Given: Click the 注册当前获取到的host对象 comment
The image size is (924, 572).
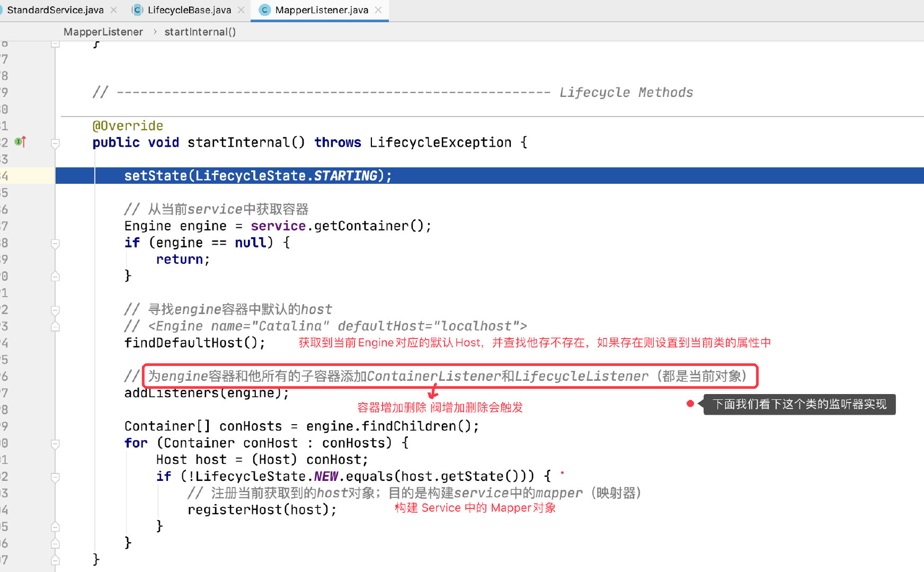Looking at the screenshot, I should point(414,493).
